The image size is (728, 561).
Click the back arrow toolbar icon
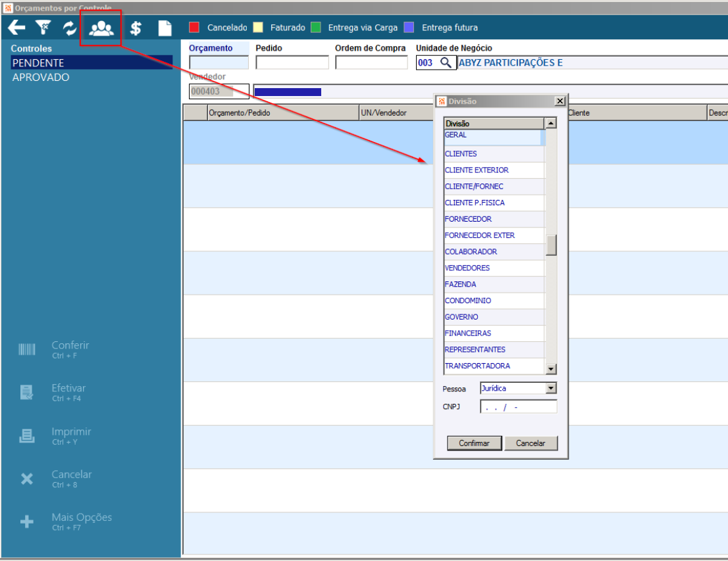tap(16, 28)
